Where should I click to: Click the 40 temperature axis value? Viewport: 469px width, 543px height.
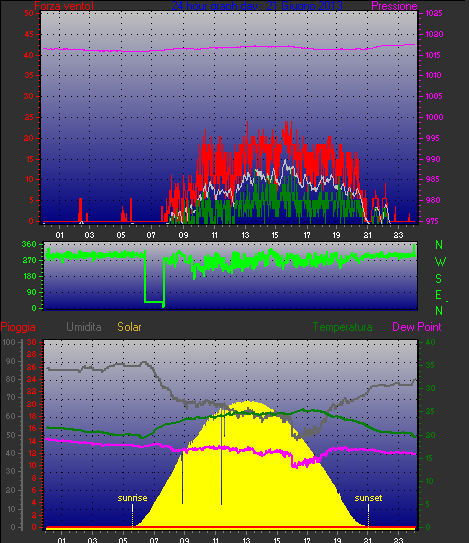[x=430, y=342]
